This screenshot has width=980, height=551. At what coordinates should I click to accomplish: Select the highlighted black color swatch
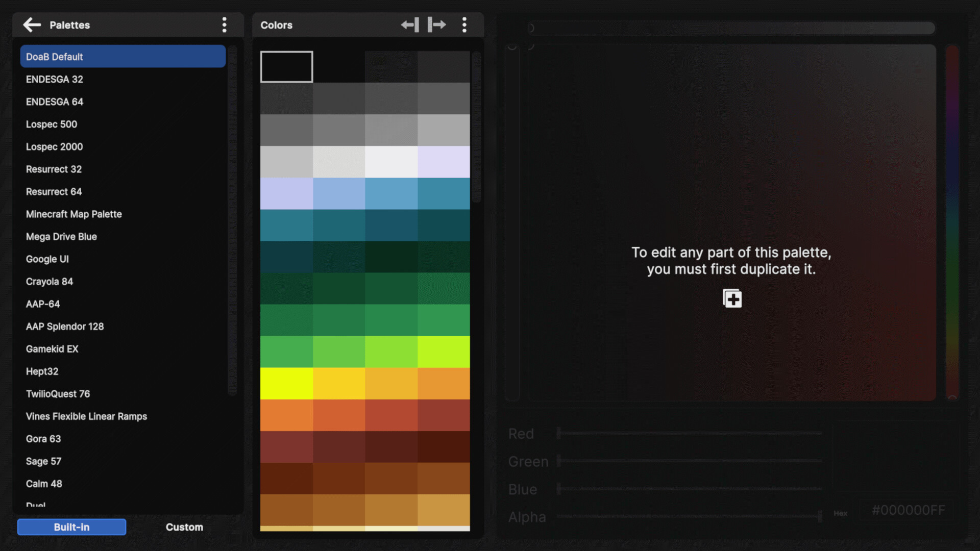(x=286, y=66)
